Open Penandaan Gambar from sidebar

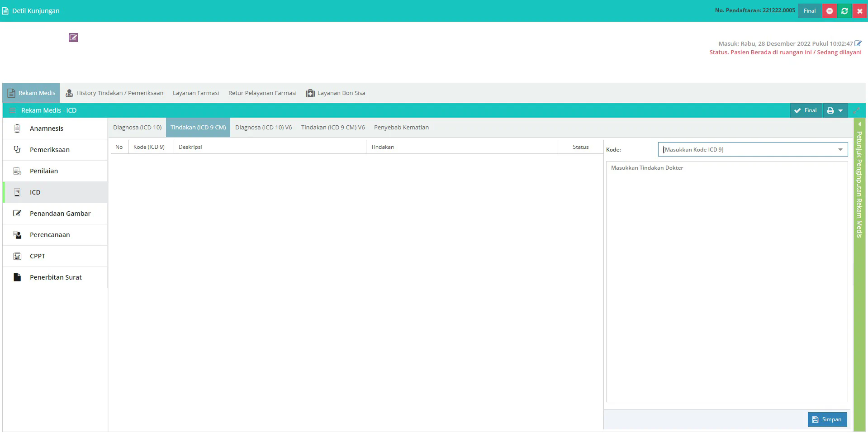(60, 214)
